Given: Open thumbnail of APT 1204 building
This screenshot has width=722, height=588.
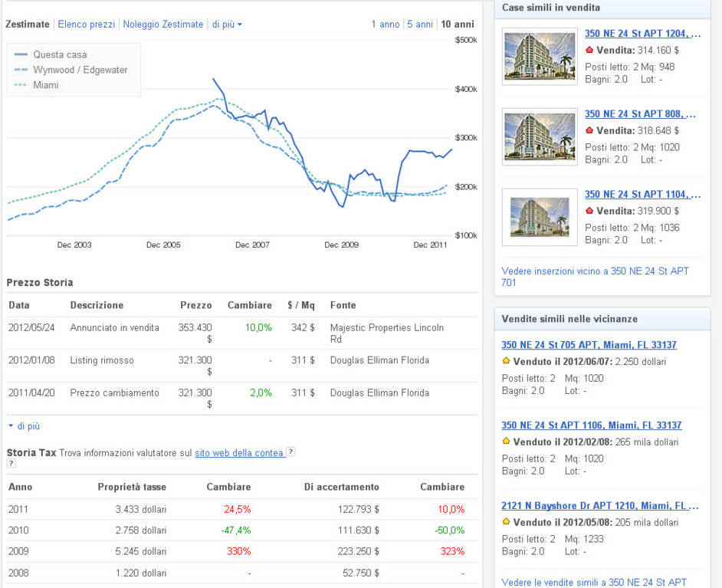Looking at the screenshot, I should coord(540,57).
